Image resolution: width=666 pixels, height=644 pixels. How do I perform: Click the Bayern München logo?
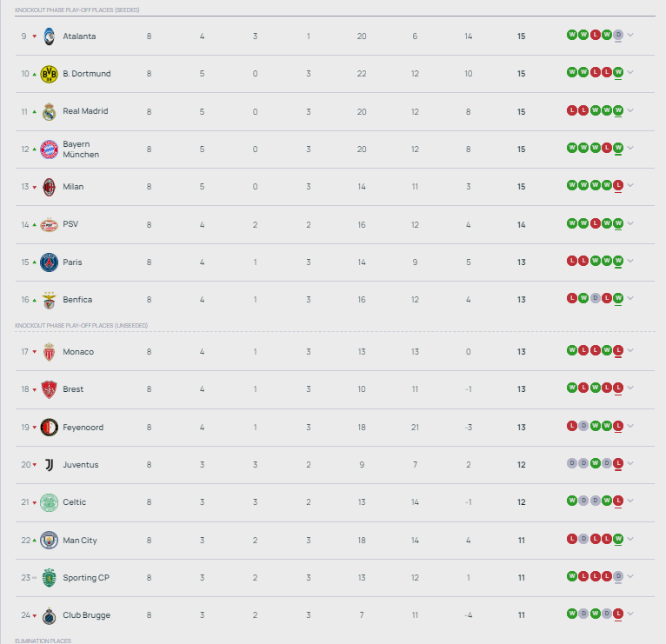coord(49,149)
